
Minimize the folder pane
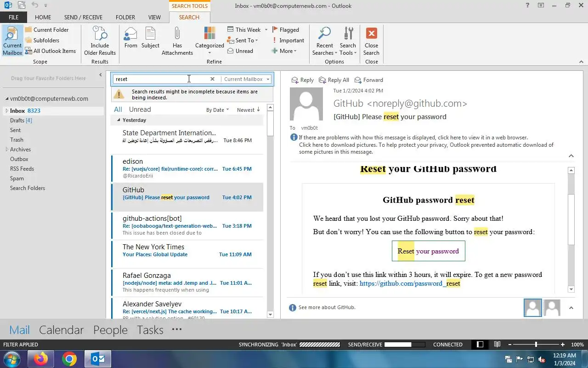(x=100, y=75)
